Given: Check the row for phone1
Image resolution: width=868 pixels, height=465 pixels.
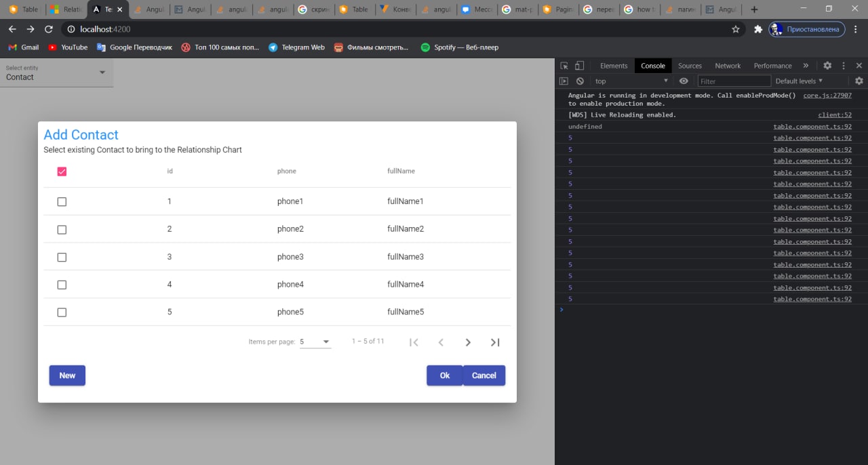Looking at the screenshot, I should click(62, 202).
